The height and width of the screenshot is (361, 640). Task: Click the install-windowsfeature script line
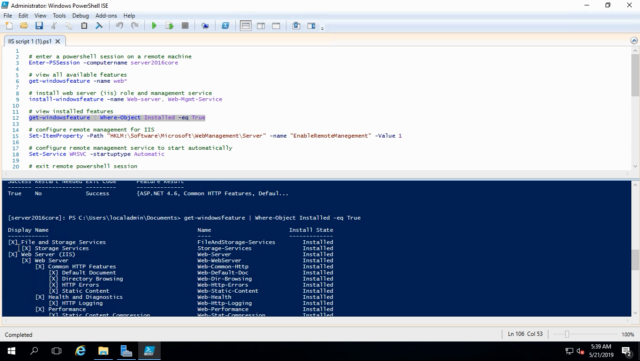click(125, 99)
